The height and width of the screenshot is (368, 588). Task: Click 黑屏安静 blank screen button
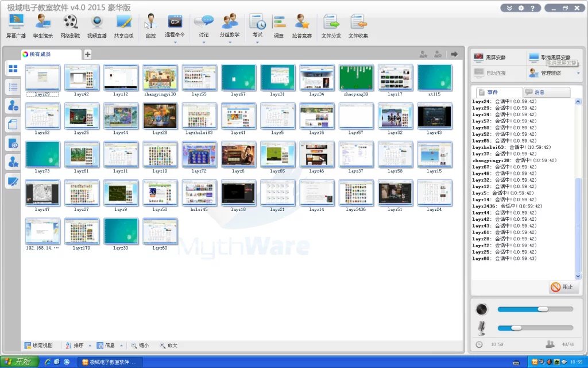coord(490,57)
